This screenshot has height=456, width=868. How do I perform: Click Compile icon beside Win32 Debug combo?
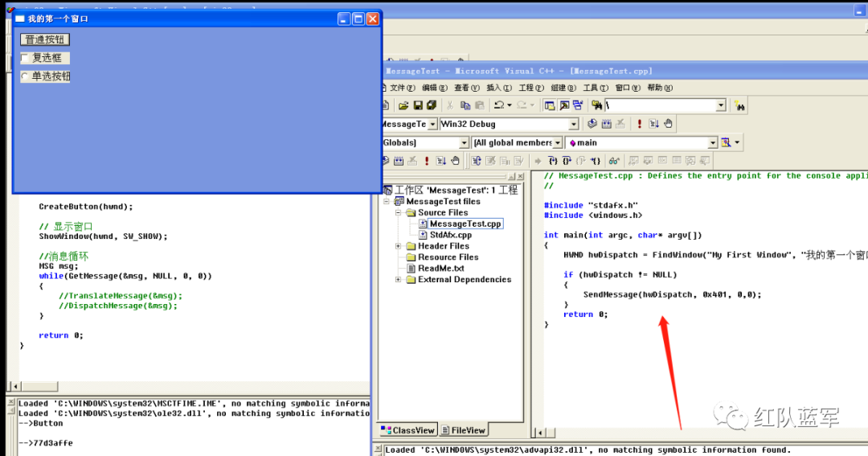tap(592, 124)
